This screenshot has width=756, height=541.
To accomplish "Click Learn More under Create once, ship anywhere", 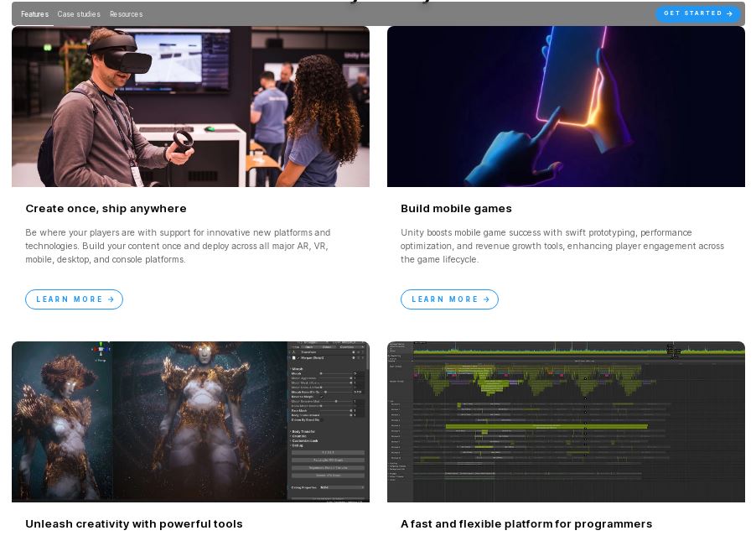I will coord(75,299).
